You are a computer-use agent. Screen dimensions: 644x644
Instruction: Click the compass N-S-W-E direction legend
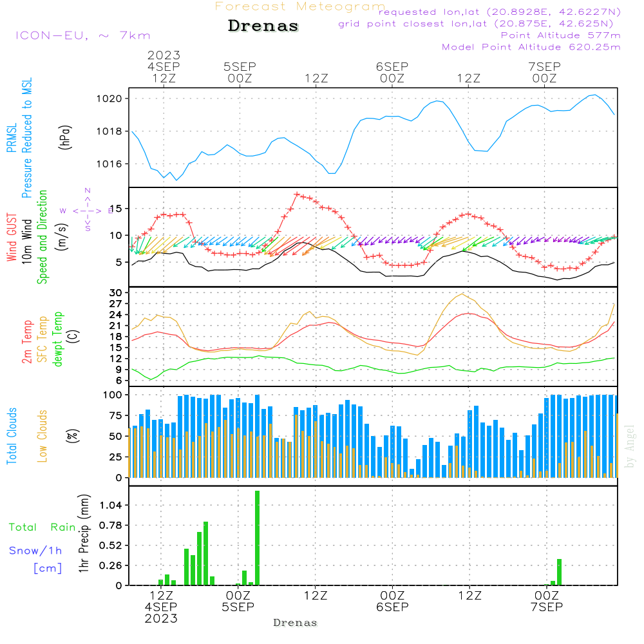(88, 210)
